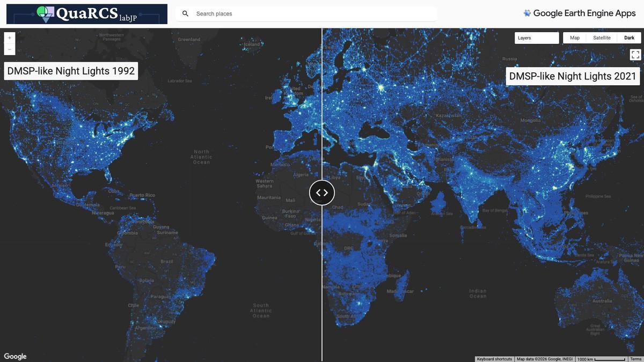Click the Puerto Rico label
The height and width of the screenshot is (362, 644).
tap(142, 195)
